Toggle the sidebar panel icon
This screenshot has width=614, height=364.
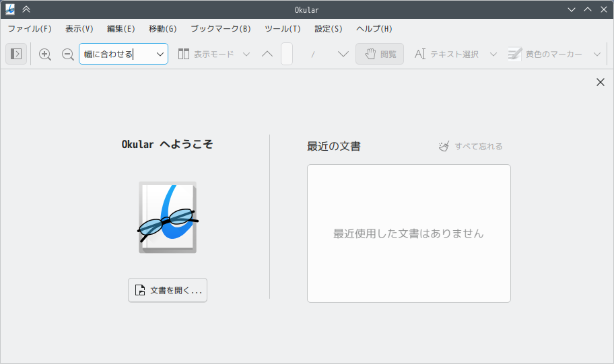[16, 54]
